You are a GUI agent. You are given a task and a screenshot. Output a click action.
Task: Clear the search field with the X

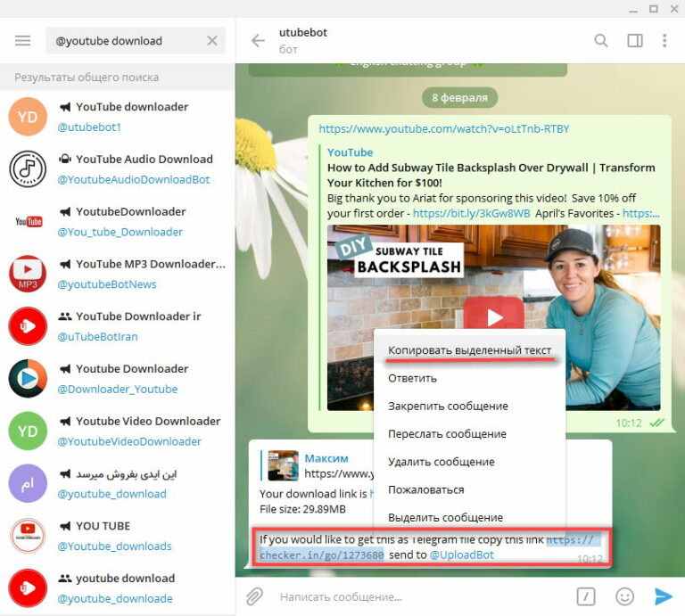[212, 41]
